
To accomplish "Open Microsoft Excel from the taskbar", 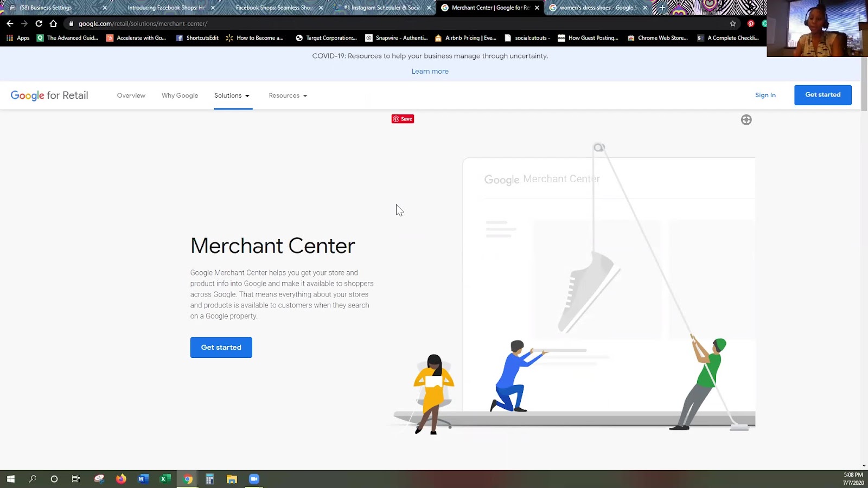I will click(165, 479).
